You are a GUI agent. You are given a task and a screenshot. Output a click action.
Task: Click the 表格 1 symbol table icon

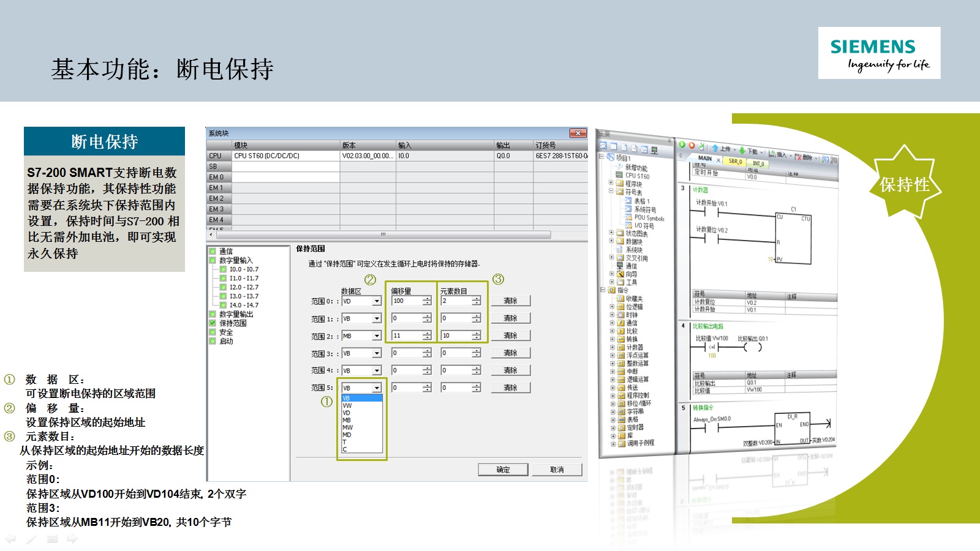[x=628, y=201]
